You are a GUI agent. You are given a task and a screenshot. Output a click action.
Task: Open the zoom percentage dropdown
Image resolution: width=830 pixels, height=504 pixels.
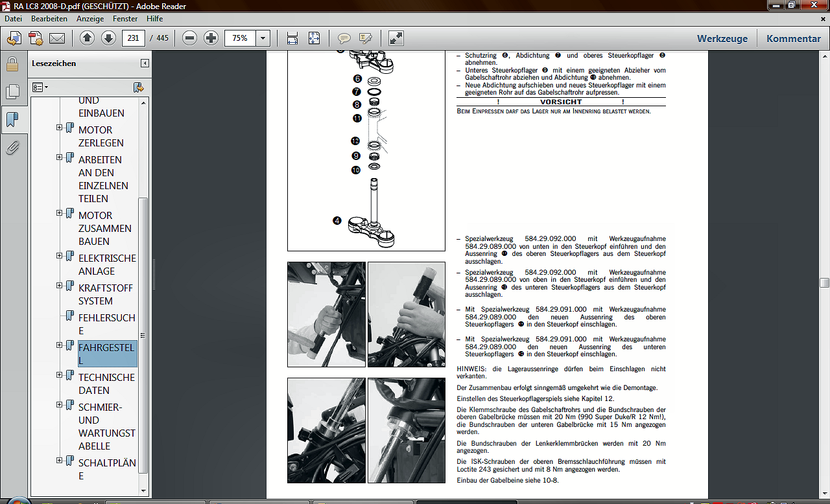tap(263, 38)
